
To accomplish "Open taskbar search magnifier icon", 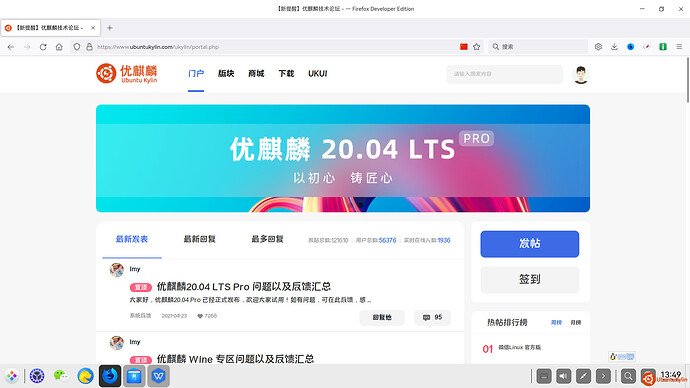I will [x=628, y=376].
